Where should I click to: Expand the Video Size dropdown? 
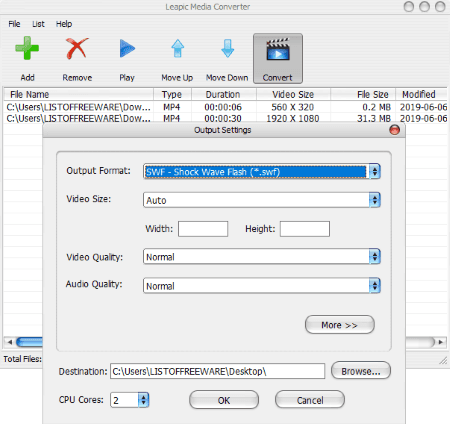[x=375, y=200]
